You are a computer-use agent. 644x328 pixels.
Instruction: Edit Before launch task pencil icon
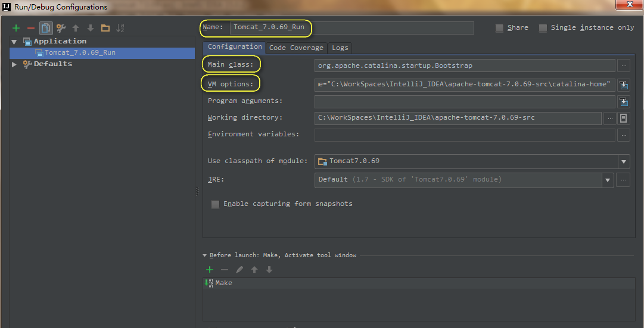(x=239, y=270)
